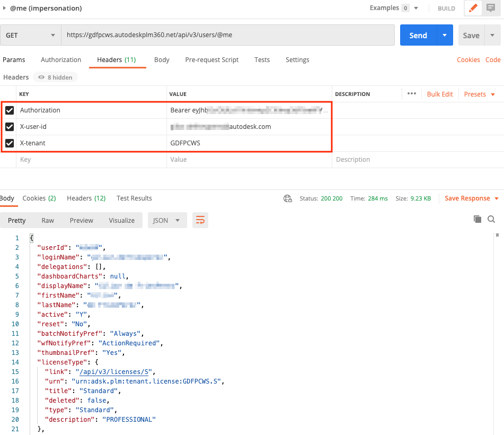The image size is (504, 435).
Task: Disable the X-user-id header checkbox
Action: [10, 127]
